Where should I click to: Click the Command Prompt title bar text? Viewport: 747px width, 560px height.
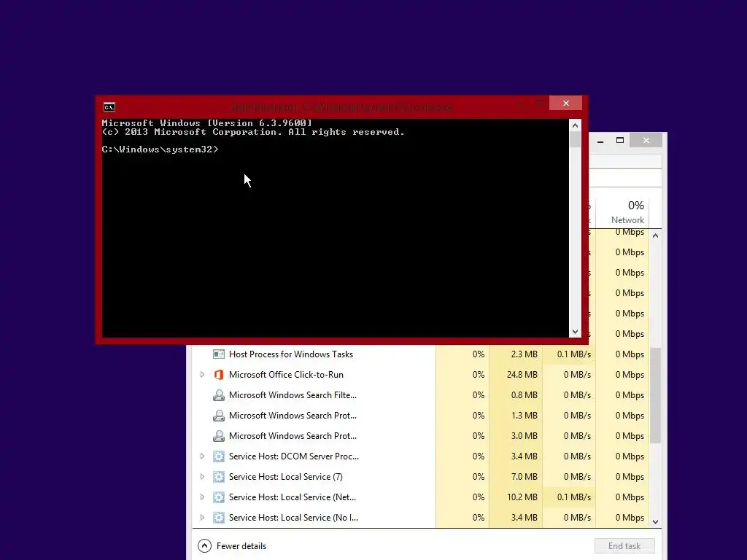pyautogui.click(x=341, y=107)
